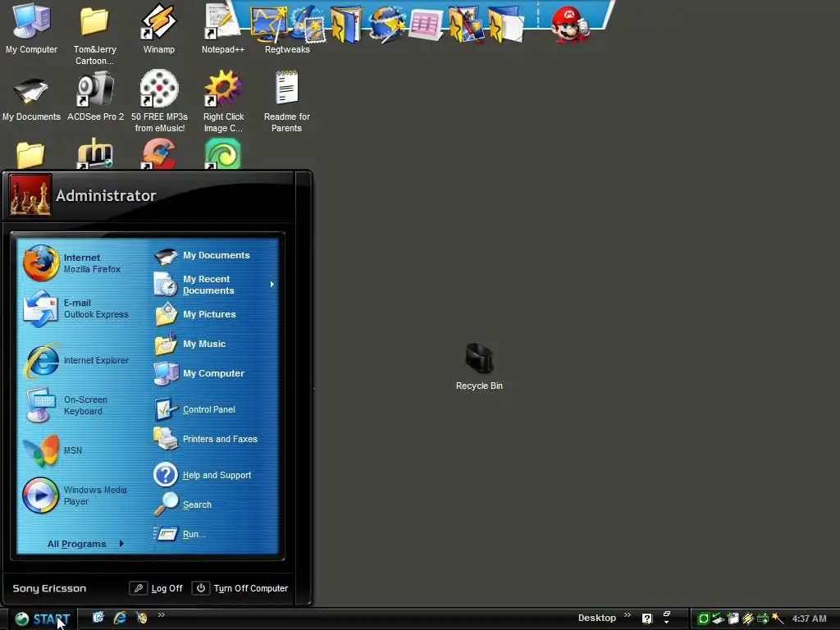Viewport: 840px width, 630px height.
Task: Expand All Programs list
Action: [85, 544]
